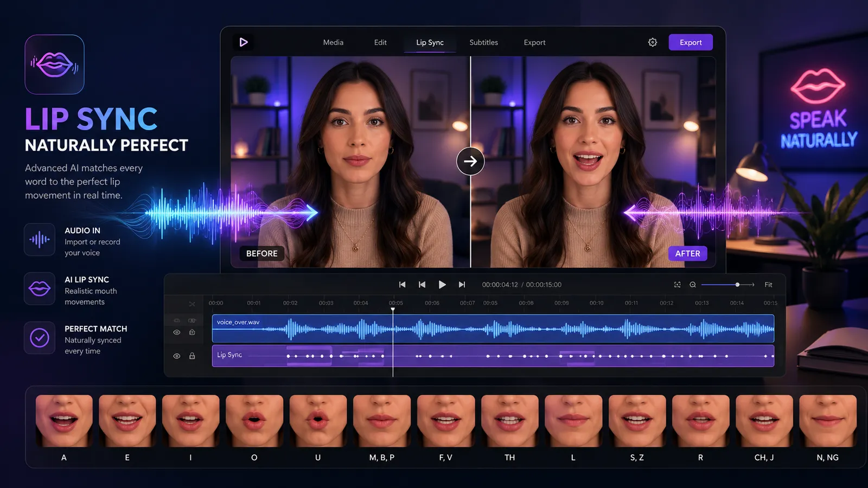Viewport: 868px width, 488px height.
Task: Click the play-triangle app logo in the top bar
Action: pos(244,42)
